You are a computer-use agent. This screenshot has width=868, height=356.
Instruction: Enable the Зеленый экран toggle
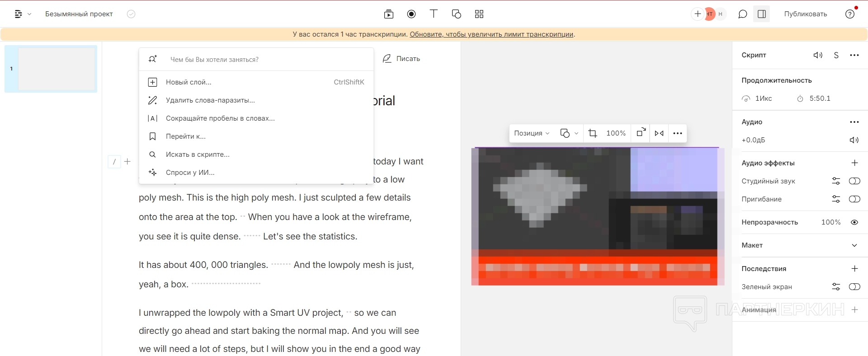point(854,287)
